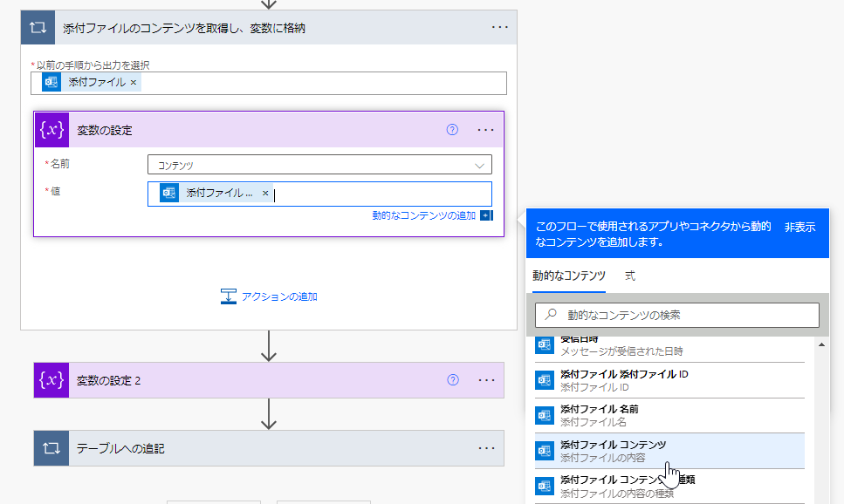The height and width of the screenshot is (504, 844).
Task: Switch to the 動的なコンテンツ tab
Action: 569,276
